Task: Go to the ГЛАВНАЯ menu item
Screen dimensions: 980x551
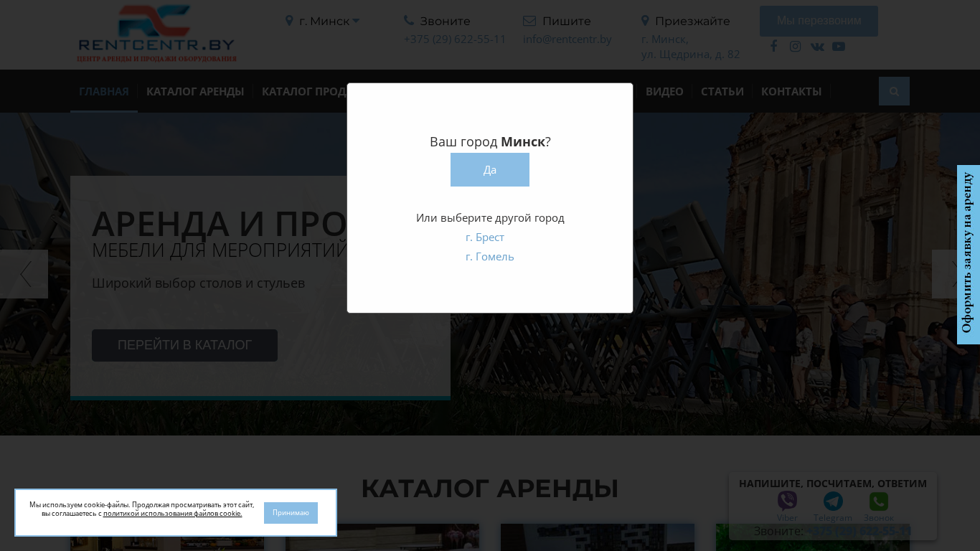Action: 104,91
